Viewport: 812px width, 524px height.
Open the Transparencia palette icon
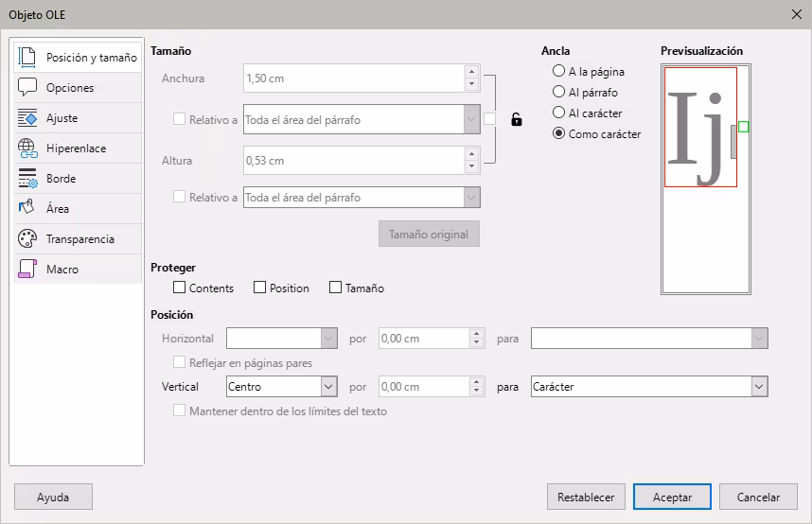[27, 238]
